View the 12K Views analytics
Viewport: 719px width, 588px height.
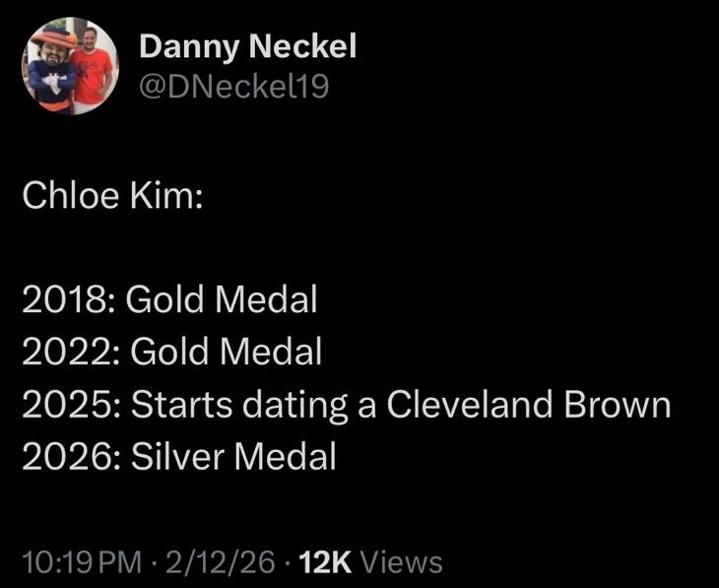369,562
